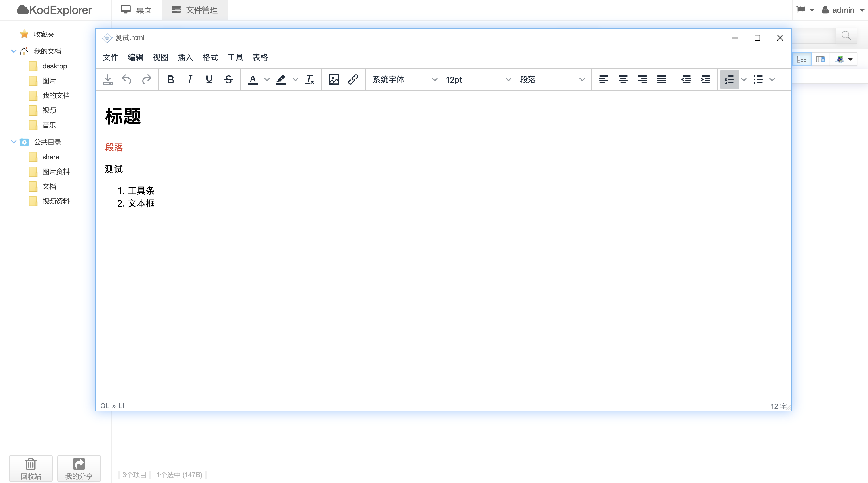Select the Undo icon
The height and width of the screenshot is (483, 868).
[126, 79]
